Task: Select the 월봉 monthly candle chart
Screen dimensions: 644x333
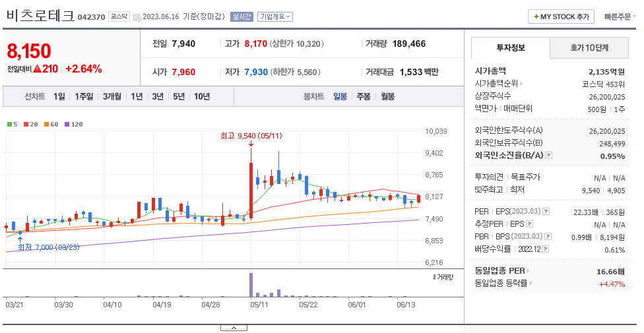Action: (388, 96)
